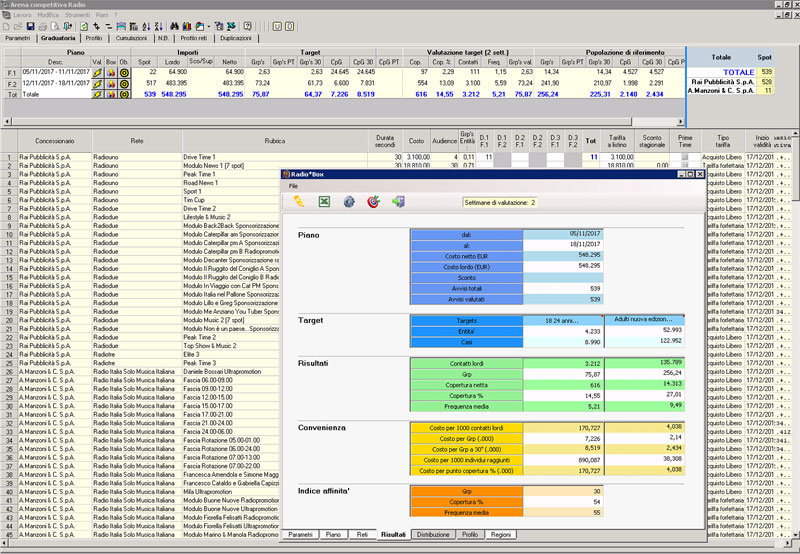Select the Distribuzione tab in Radio*Box
The height and width of the screenshot is (554, 800).
tap(435, 535)
